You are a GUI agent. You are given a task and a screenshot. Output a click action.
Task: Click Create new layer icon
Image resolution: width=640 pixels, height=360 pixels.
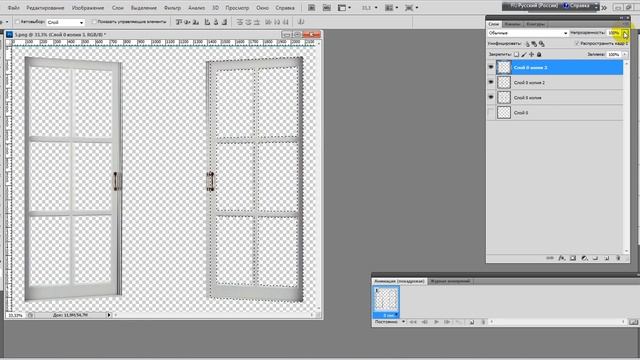pos(607,258)
